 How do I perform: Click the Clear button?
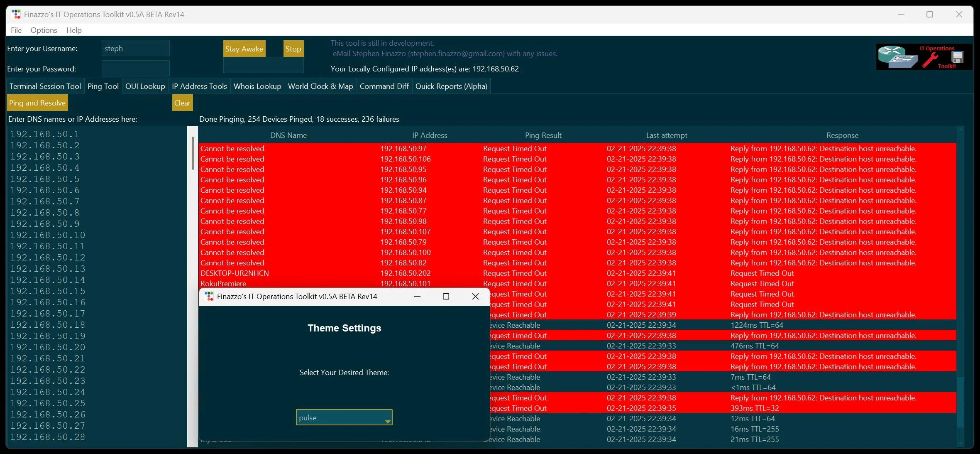coord(182,103)
